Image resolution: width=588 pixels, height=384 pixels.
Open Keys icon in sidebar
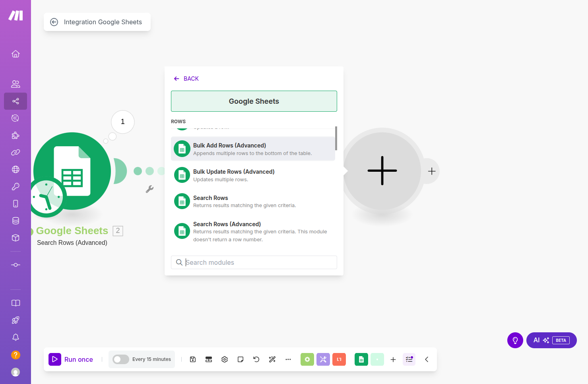click(x=16, y=186)
